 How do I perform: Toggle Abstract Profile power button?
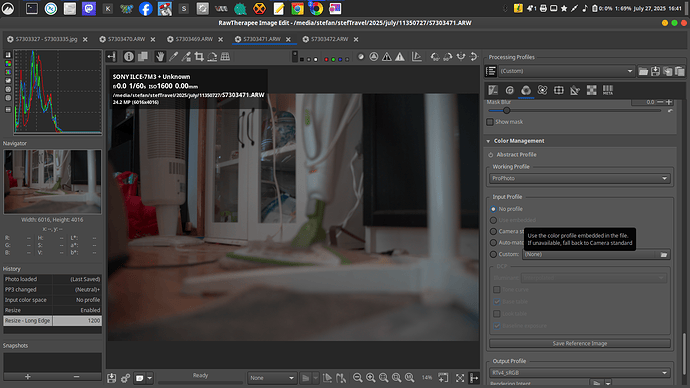pos(491,155)
